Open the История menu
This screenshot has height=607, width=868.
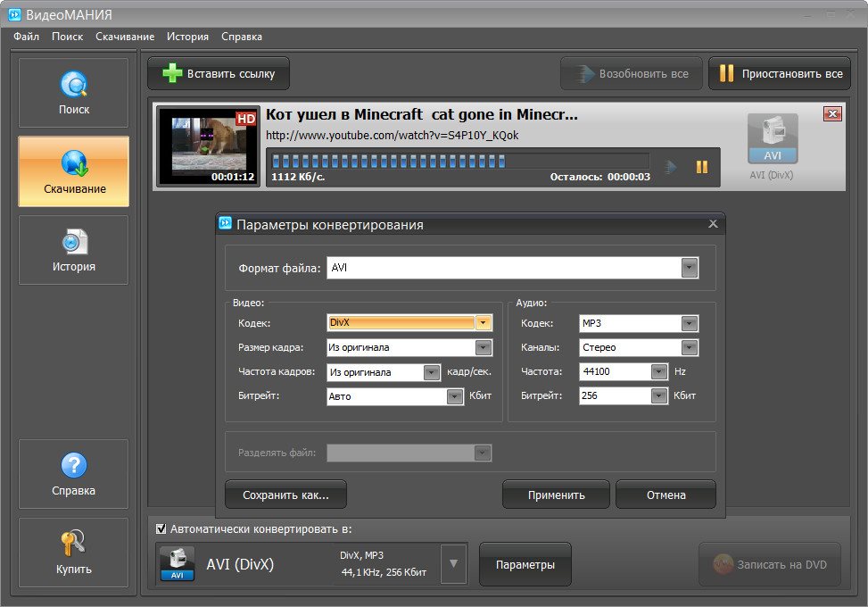(187, 37)
